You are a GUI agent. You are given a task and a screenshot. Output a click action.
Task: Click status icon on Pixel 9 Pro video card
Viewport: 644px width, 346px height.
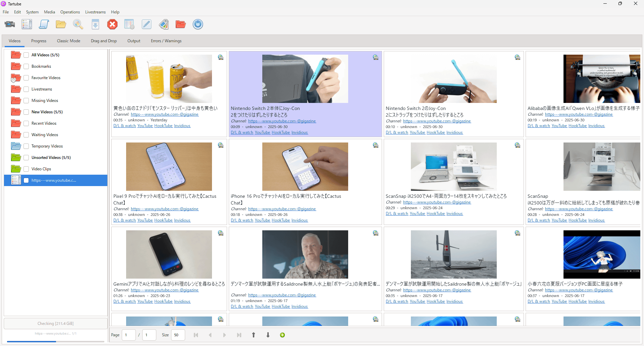(x=221, y=145)
